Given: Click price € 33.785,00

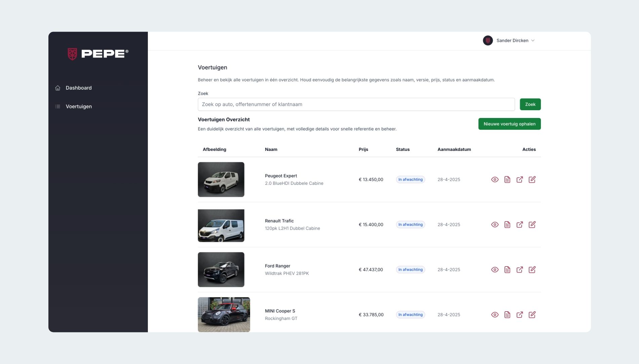Looking at the screenshot, I should (371, 315).
